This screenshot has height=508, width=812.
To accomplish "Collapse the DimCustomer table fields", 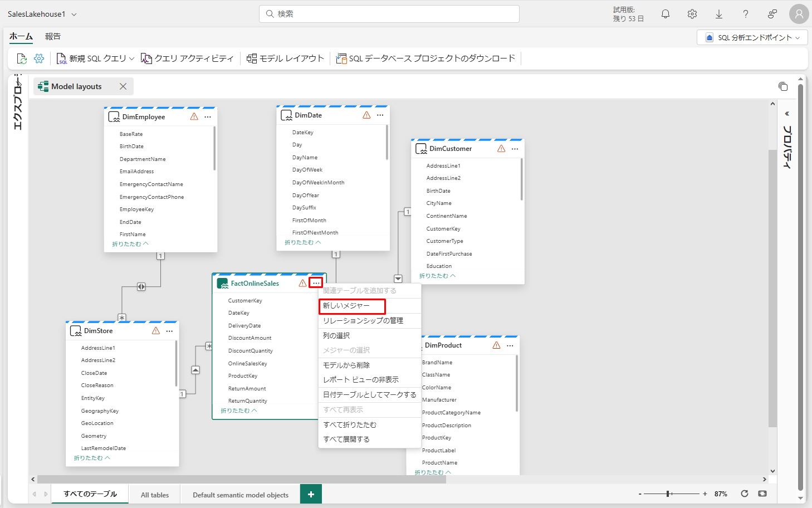I will pyautogui.click(x=437, y=276).
